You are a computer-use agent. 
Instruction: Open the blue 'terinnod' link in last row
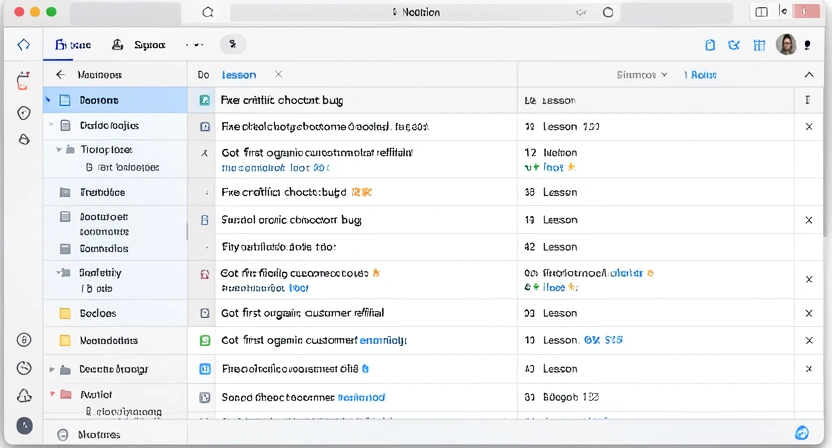[x=361, y=397]
